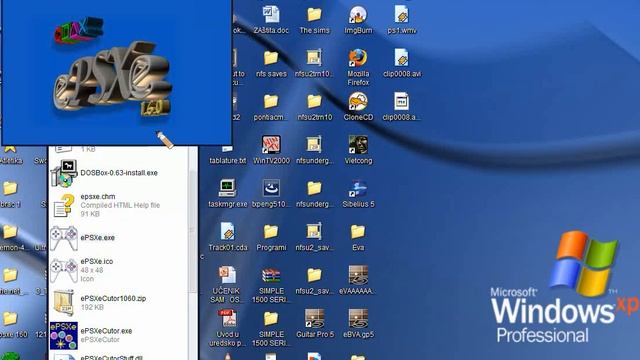Open nfsu2trn10.. zip archive beside Mozilla Firefox
640x360 pixels.
[314, 58]
